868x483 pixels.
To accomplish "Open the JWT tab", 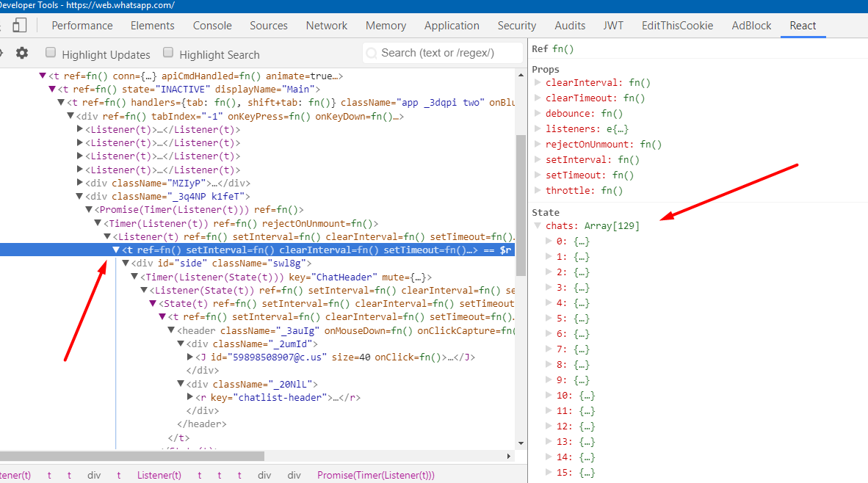I will coord(613,26).
